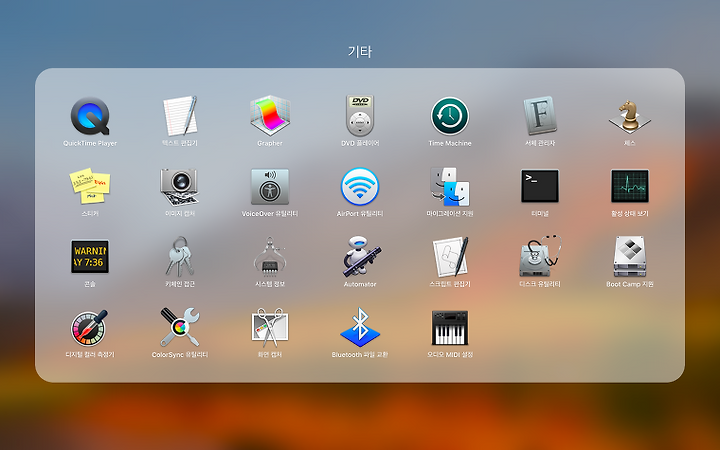Launch the 터미널 (Terminal) app
Image resolution: width=720 pixels, height=450 pixels.
(540, 186)
